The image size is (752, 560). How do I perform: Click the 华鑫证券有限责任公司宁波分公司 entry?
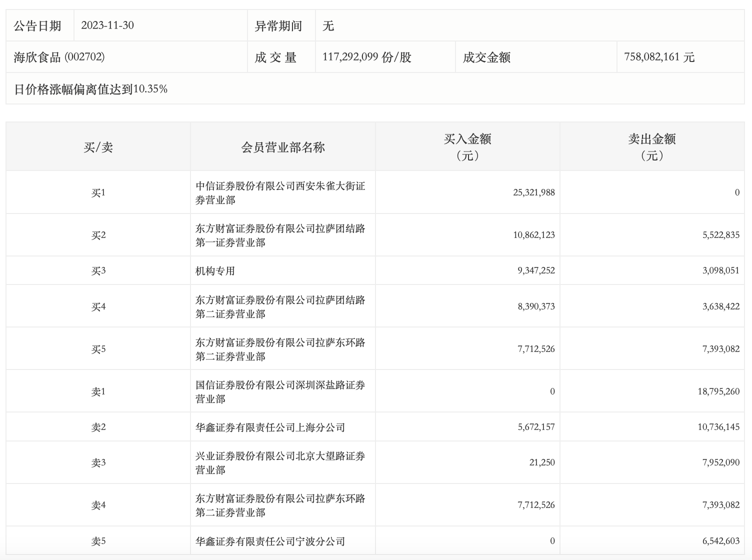coord(270,541)
